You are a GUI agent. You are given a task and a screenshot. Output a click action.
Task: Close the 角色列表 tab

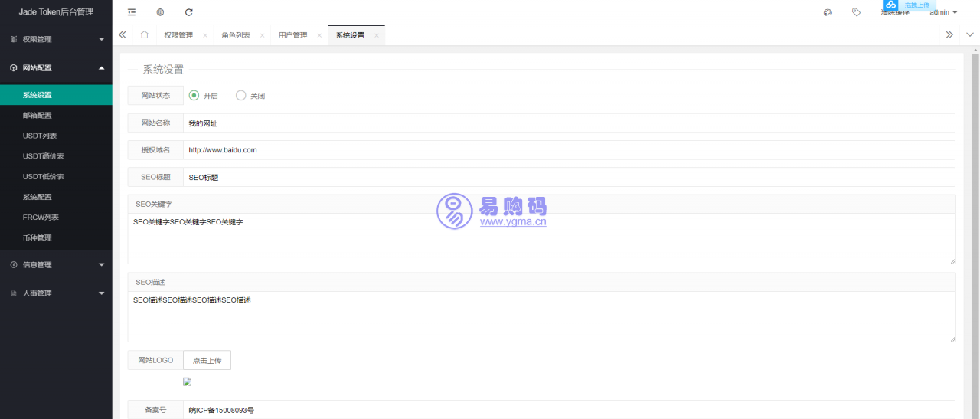tap(262, 35)
